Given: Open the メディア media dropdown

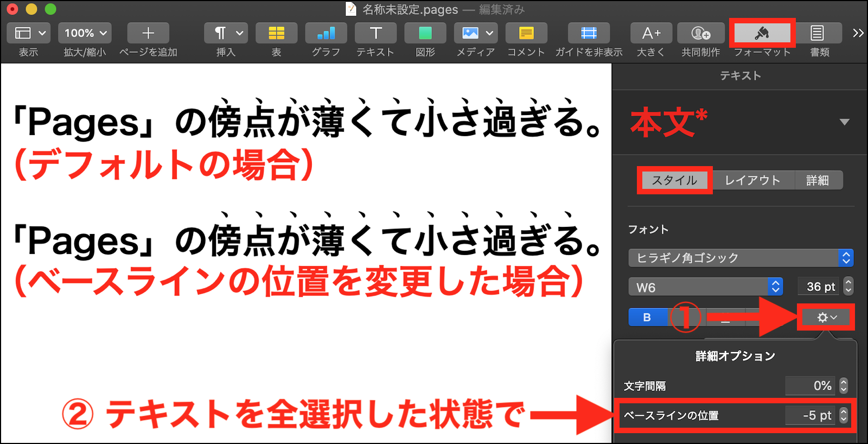Looking at the screenshot, I should click(x=476, y=33).
